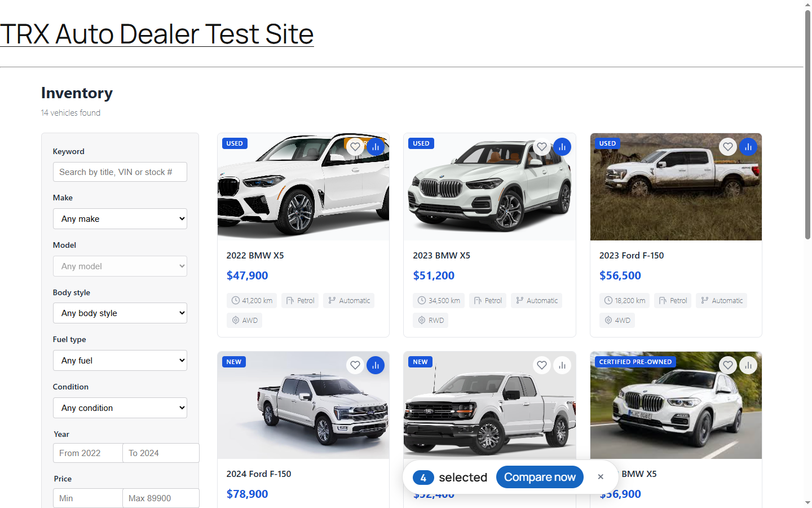Click the $78,900 price
Viewport: 812px width, 508px height.
(x=247, y=494)
